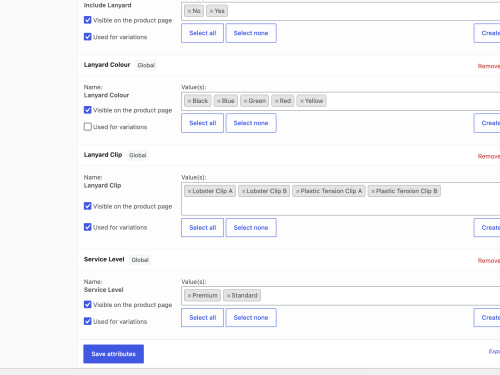Remove the Lobster Clip A tag
This screenshot has height=375, width=500.
coord(189,191)
